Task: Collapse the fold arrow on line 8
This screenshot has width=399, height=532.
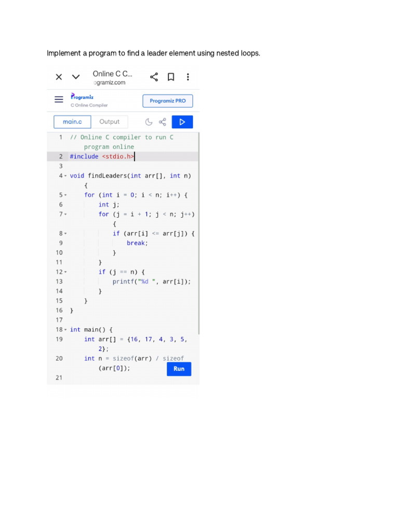Action: (65, 233)
